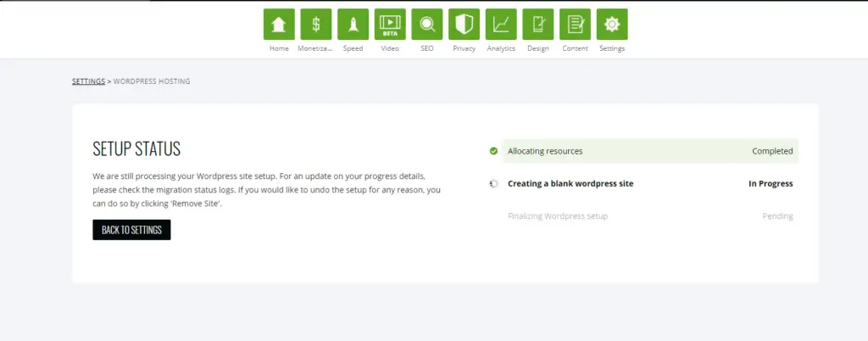Click the Analytics label text

pyautogui.click(x=501, y=48)
